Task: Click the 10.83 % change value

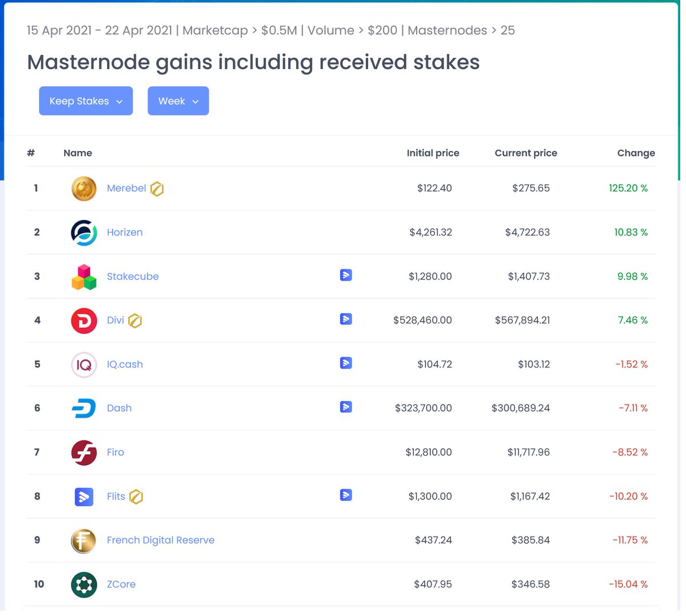Action: click(x=631, y=233)
